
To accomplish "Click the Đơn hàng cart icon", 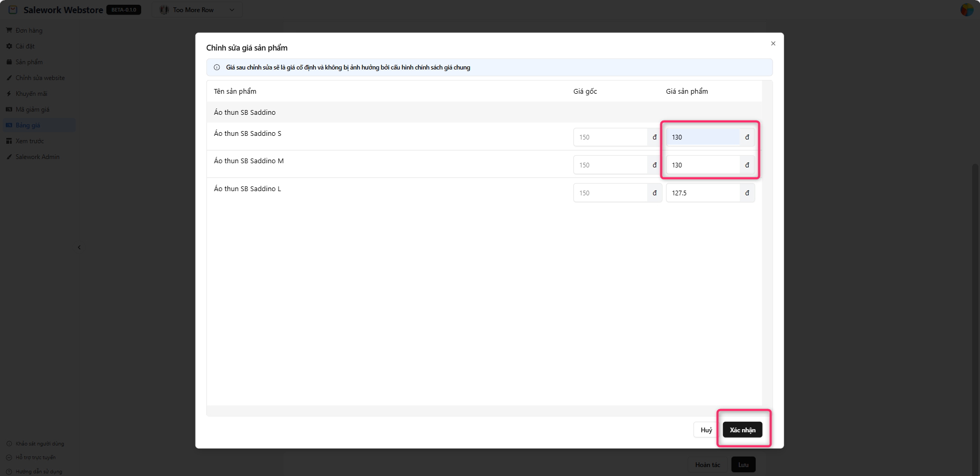I will [x=9, y=31].
